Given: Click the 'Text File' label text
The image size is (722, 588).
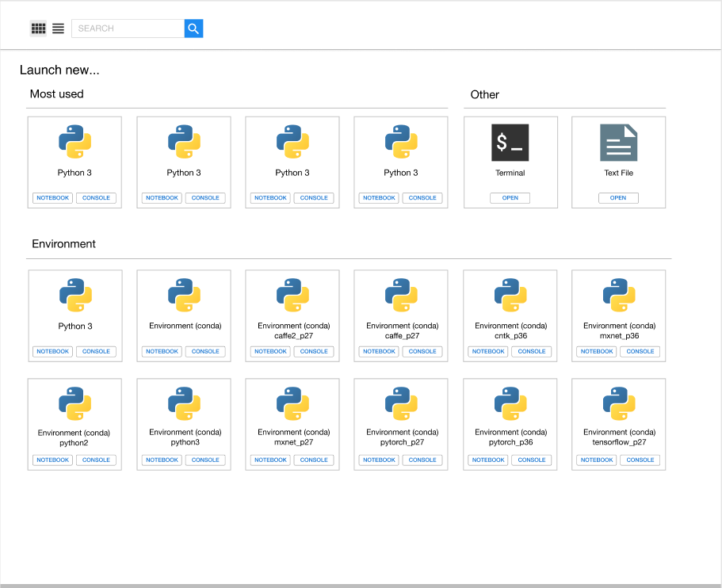Looking at the screenshot, I should pos(619,173).
